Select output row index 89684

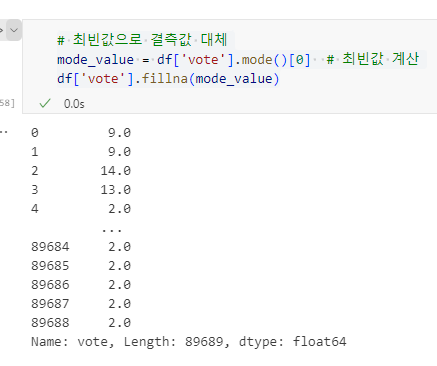point(50,247)
